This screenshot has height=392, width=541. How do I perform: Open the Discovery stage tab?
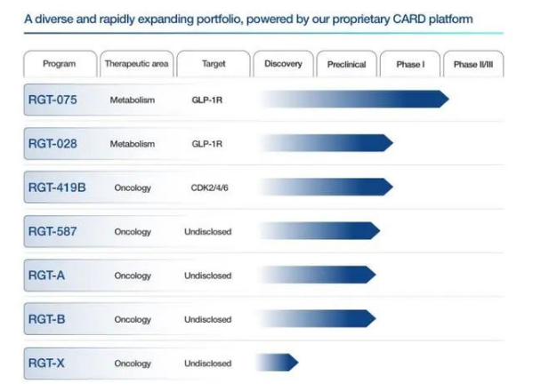284,64
